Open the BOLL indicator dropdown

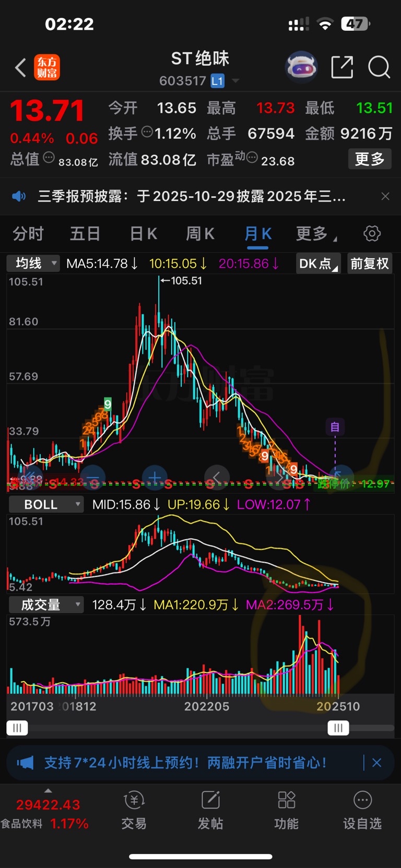tap(46, 504)
